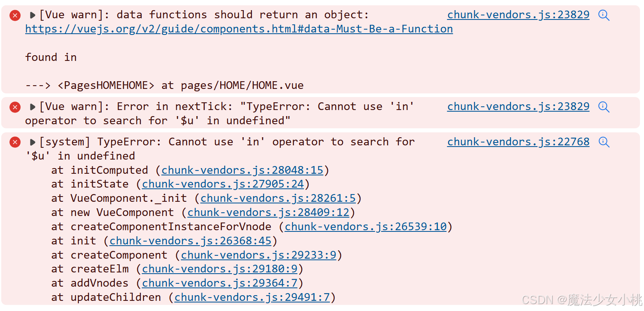Open the vuejs.org data-Must-Be-a-Function documentation link
Image resolution: width=644 pixels, height=311 pixels.
(239, 29)
